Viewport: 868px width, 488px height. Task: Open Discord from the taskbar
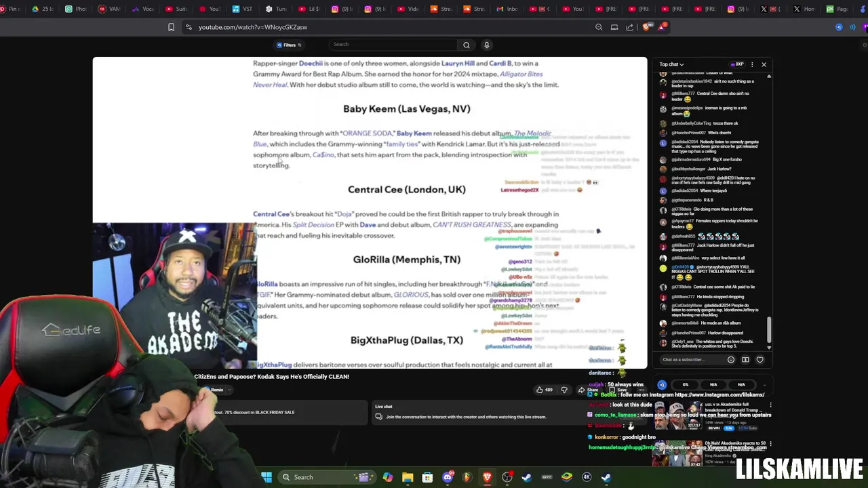[x=447, y=477]
